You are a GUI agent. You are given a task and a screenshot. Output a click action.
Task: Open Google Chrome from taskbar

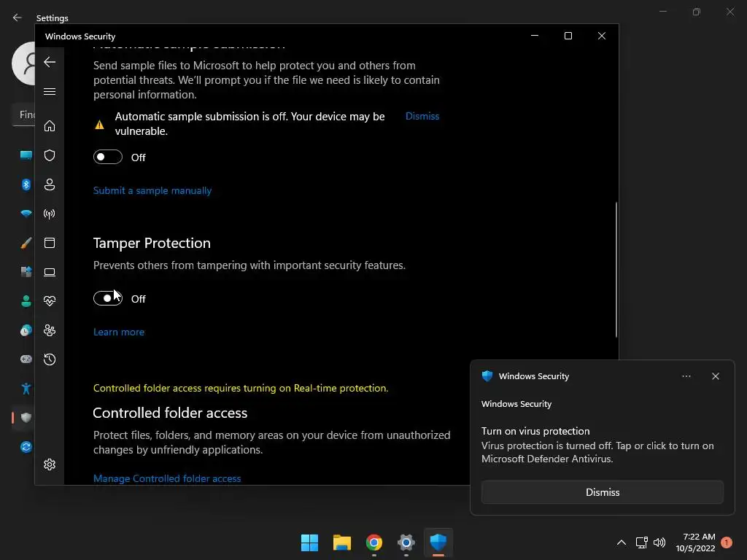374,542
